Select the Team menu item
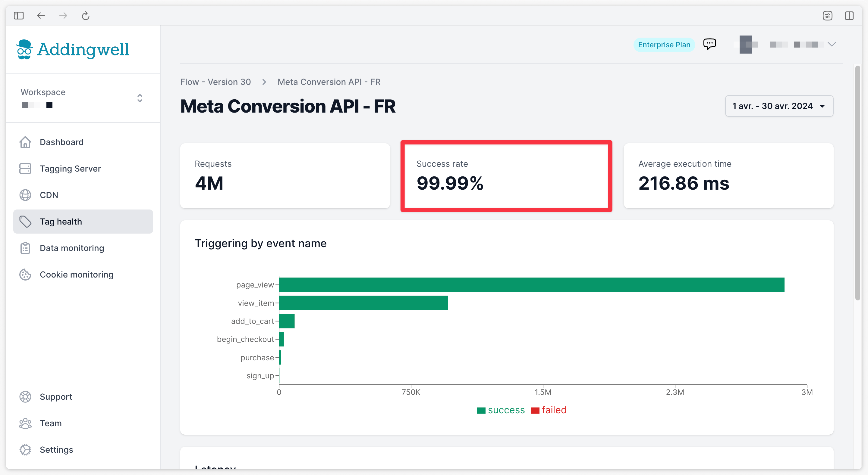This screenshot has height=475, width=868. pyautogui.click(x=50, y=423)
